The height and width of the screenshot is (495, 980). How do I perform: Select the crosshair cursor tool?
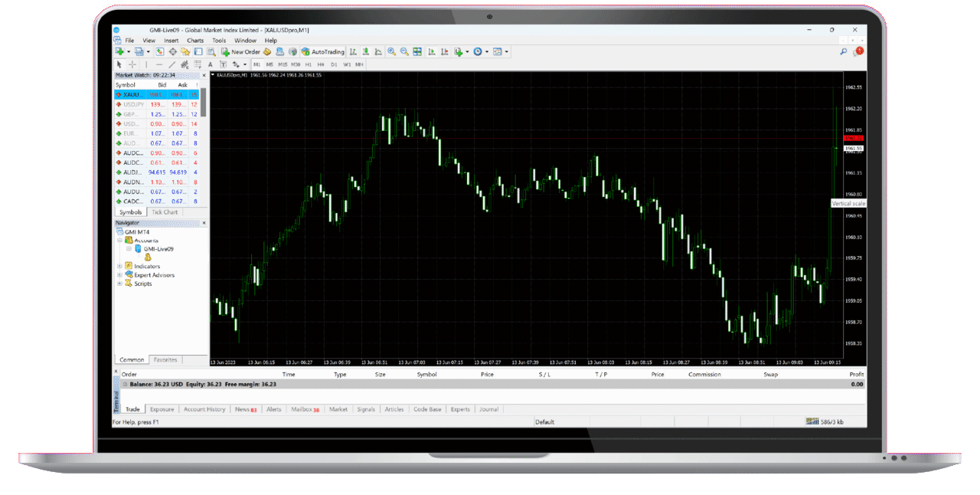click(x=132, y=64)
